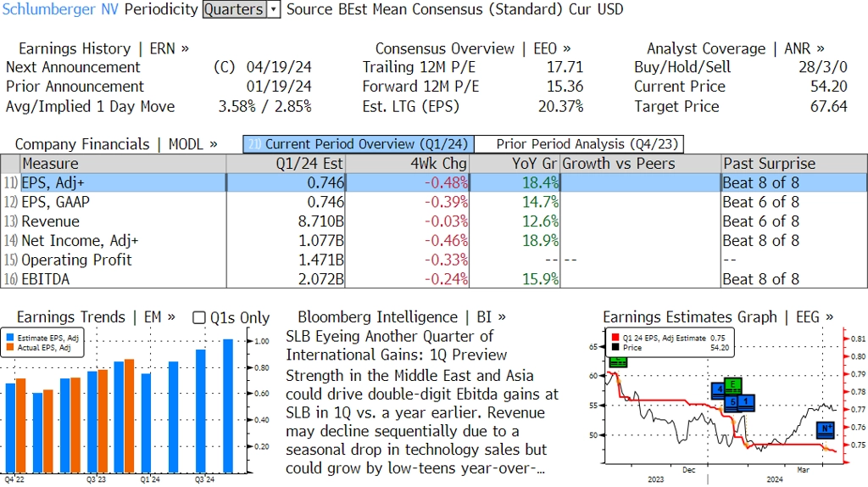Click the Source BEst Mean Consensus field
The image size is (868, 487).
[455, 9]
